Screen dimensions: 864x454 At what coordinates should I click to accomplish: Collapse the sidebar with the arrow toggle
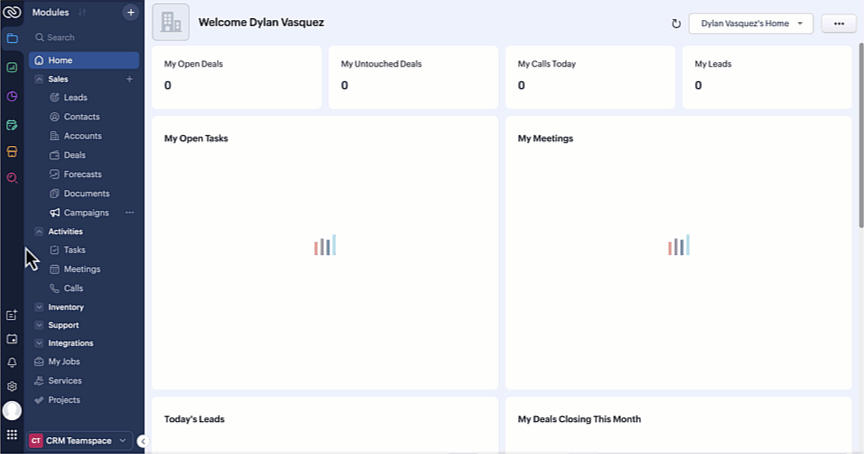click(143, 441)
